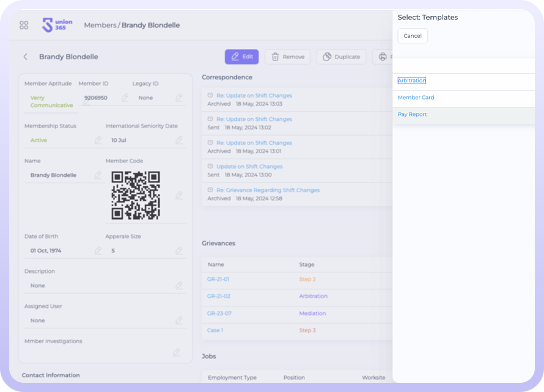
Task: Edit Apperale Size using pencil icon
Action: tap(179, 250)
